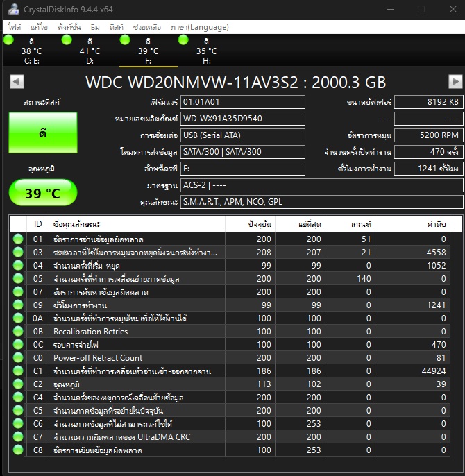The image size is (465, 476).
Task: Switch to the 41 °C D: disk tab
Action: [x=90, y=51]
